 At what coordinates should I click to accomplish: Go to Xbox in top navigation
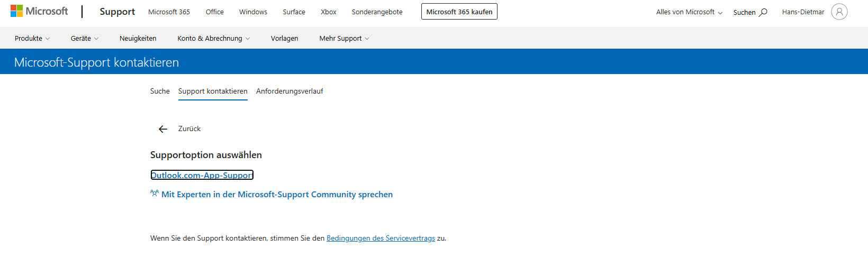(329, 12)
